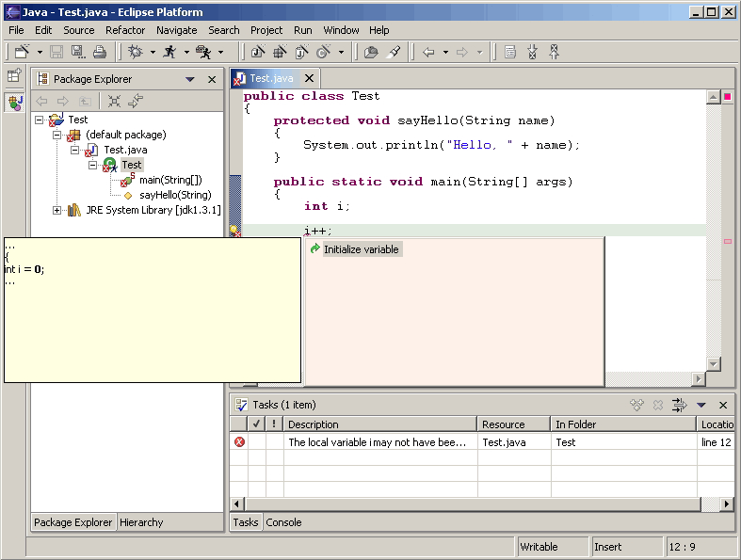Click the Tasks horizontal scrollbar right arrow
Image resolution: width=741 pixels, height=560 pixels.
coord(727,504)
